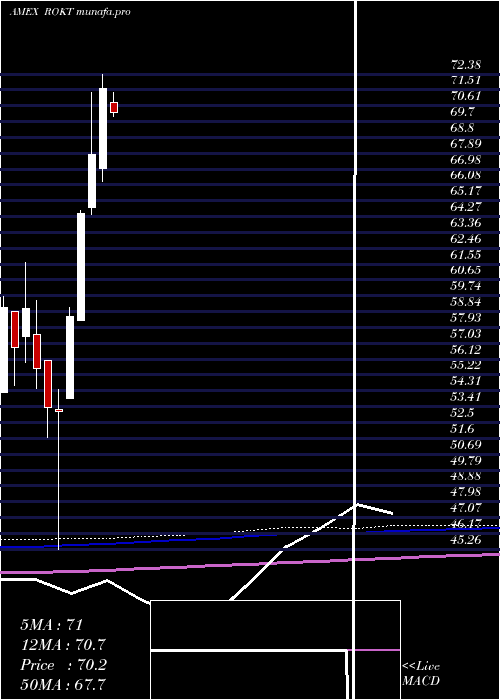Click the 72.38 price axis label

point(466,65)
